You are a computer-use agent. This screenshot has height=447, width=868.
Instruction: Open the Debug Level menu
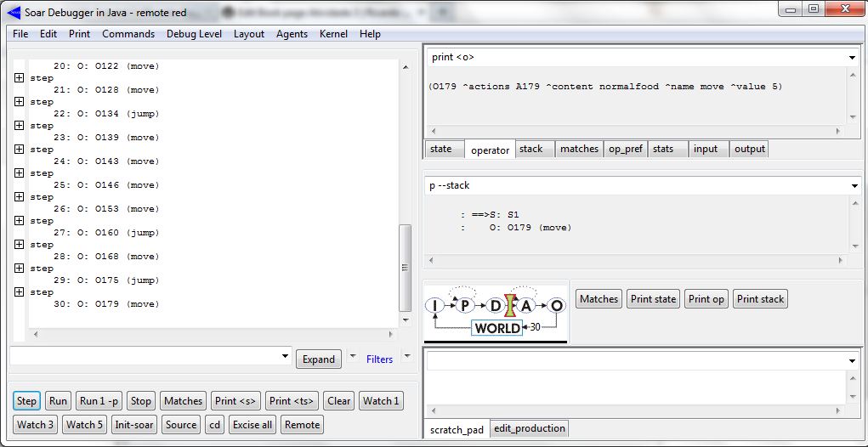point(194,34)
